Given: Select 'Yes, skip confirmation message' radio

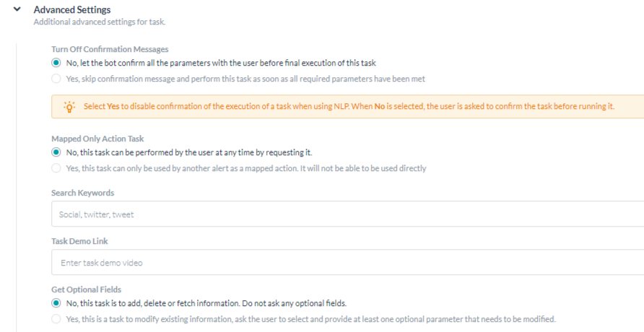Looking at the screenshot, I should tap(56, 79).
